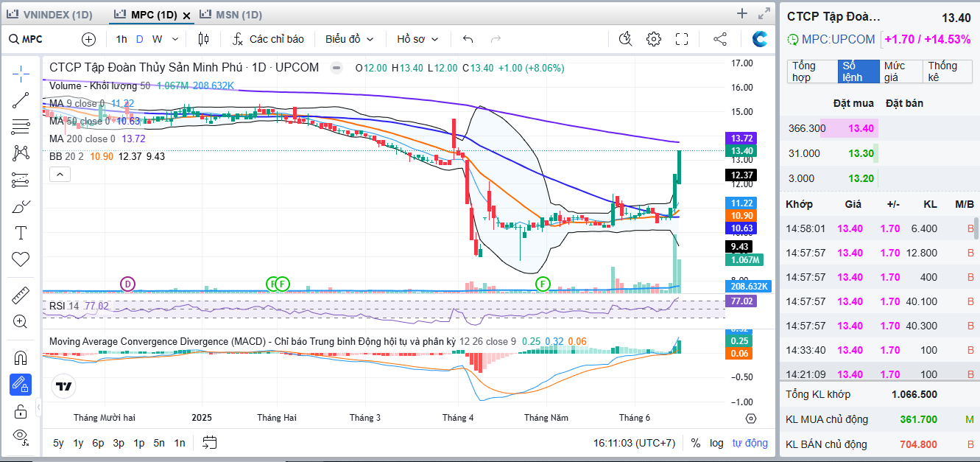Screen dimensions: 980x462
Task: Click the undo arrow
Action: point(468,39)
